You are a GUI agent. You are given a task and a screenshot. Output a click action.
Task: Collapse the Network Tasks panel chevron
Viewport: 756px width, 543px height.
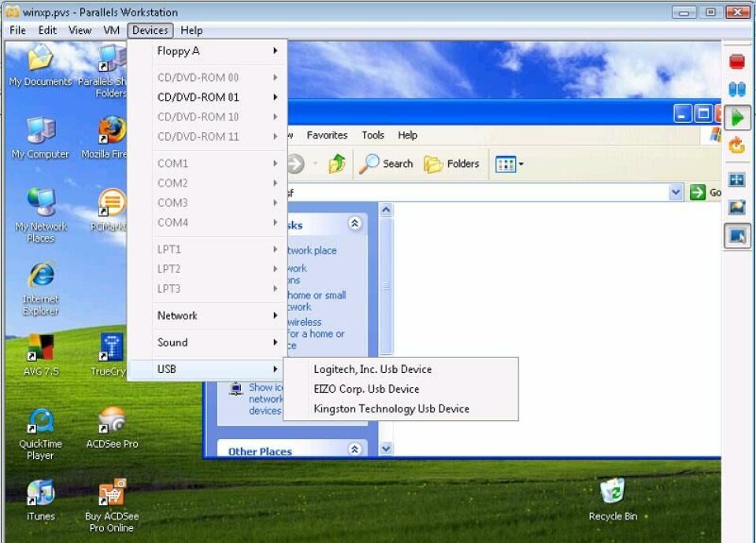(355, 223)
